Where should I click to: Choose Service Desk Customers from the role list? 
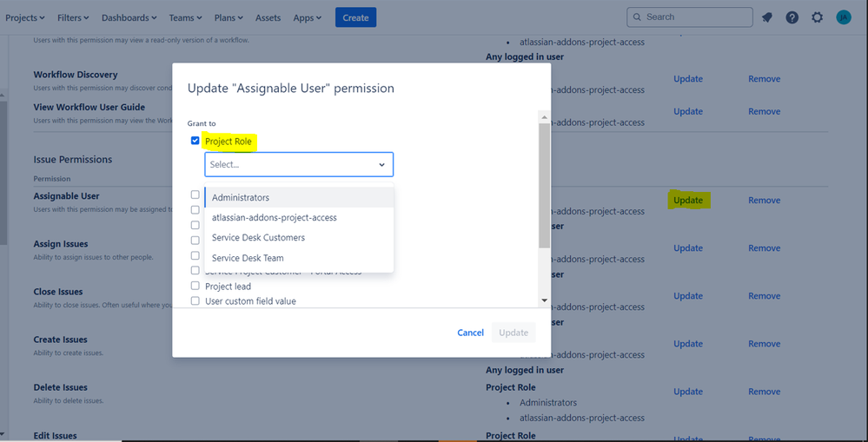coord(299,237)
